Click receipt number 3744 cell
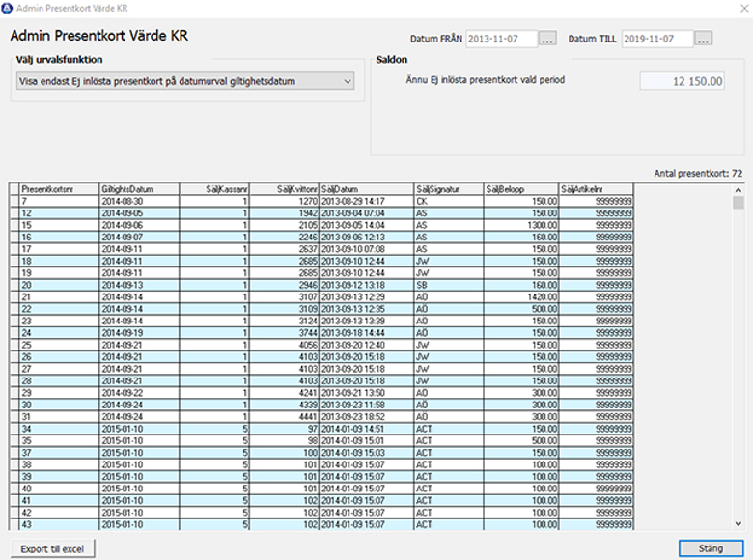 (x=284, y=333)
